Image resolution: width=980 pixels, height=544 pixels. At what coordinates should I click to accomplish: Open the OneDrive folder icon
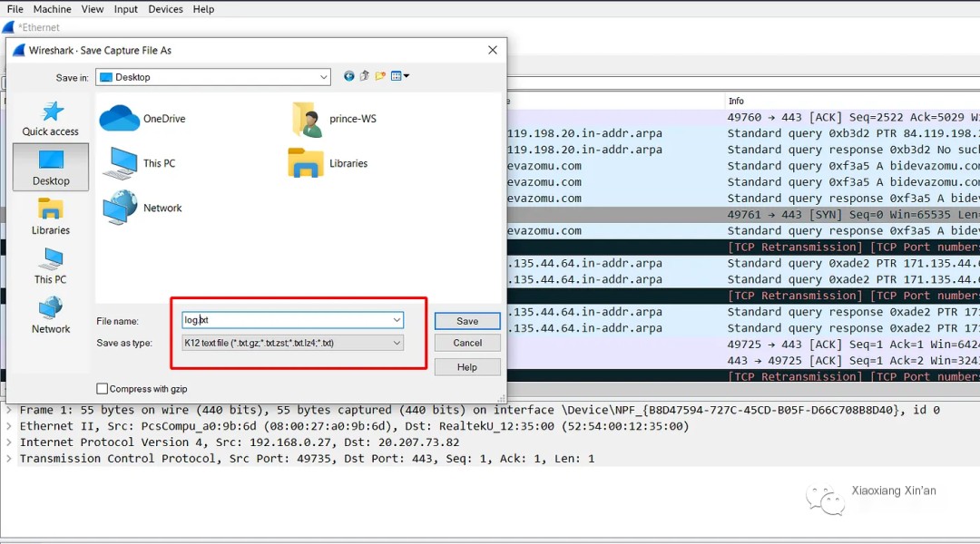tap(119, 118)
